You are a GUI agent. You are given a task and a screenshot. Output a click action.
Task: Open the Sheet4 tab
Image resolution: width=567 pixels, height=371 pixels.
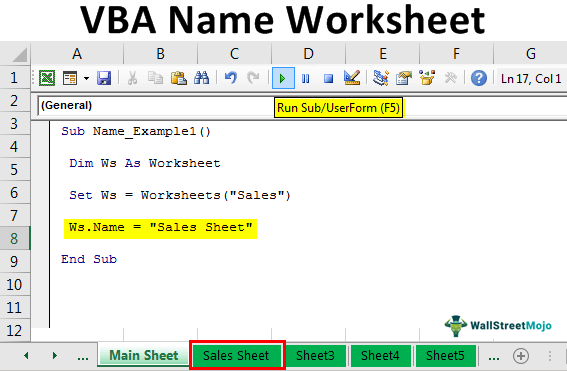point(380,356)
